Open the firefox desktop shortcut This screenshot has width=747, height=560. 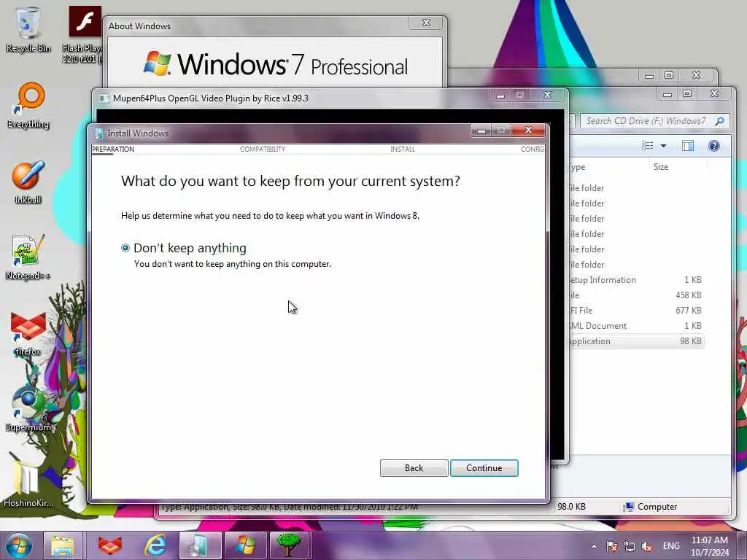coord(28,333)
